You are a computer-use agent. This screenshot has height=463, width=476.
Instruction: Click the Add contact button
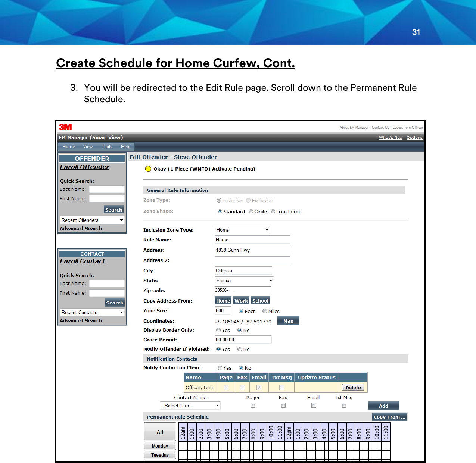383,406
